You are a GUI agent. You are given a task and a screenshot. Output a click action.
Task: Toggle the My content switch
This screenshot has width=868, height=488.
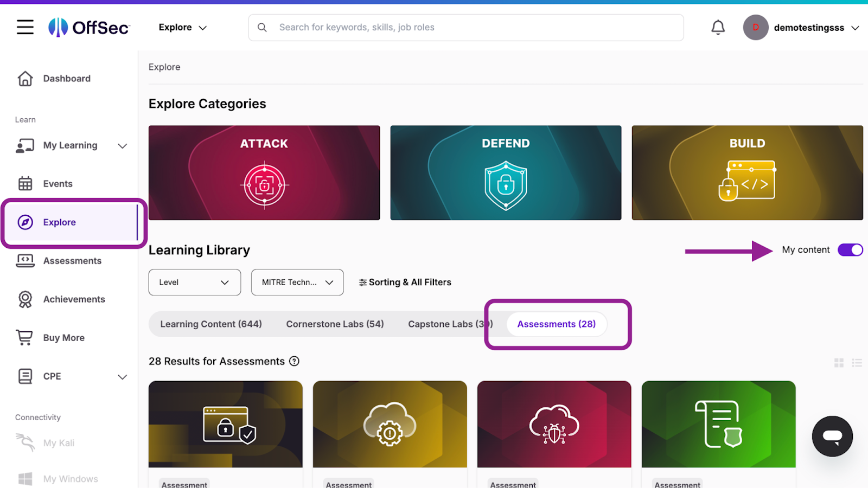click(x=850, y=250)
